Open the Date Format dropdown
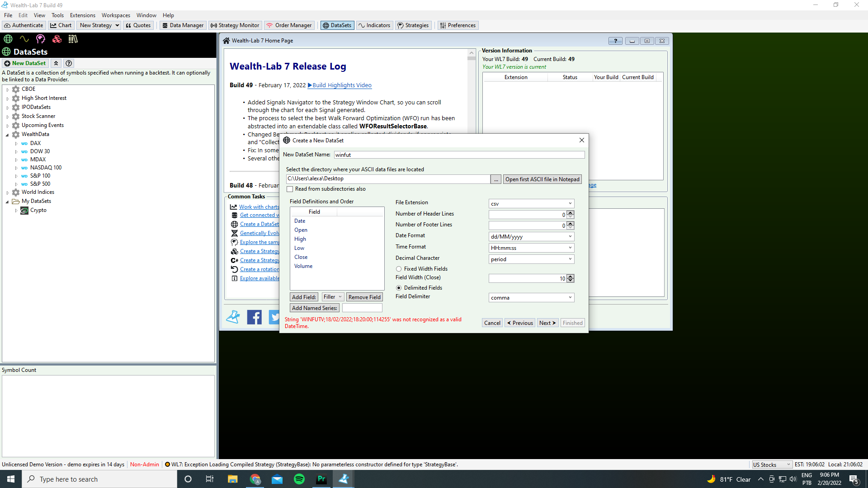The image size is (868, 488). point(531,237)
